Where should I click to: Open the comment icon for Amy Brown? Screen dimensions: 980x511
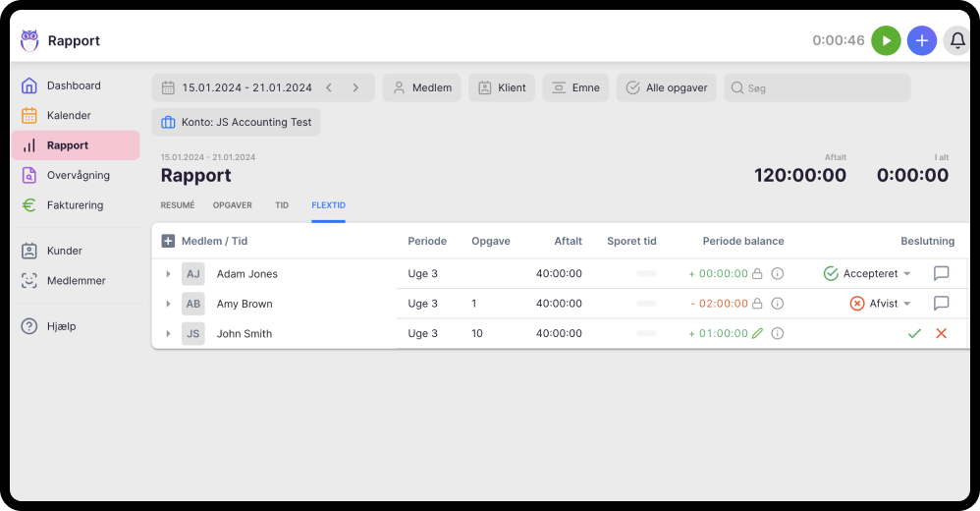(941, 304)
